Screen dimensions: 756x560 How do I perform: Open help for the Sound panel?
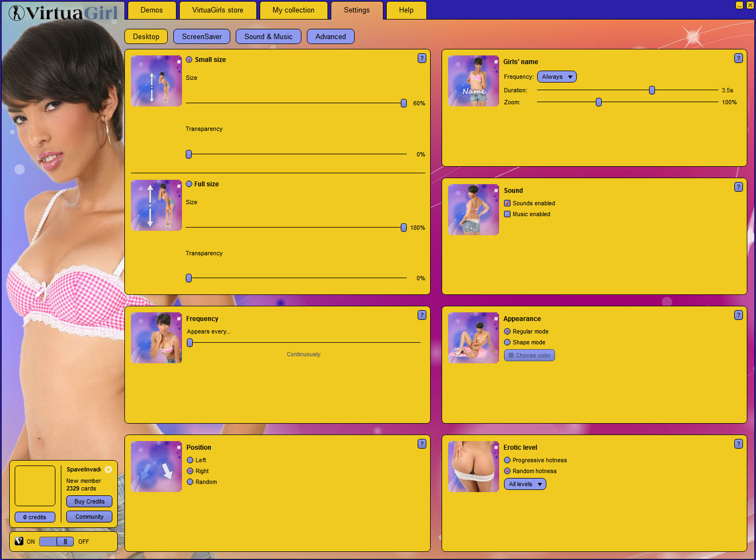click(x=738, y=187)
